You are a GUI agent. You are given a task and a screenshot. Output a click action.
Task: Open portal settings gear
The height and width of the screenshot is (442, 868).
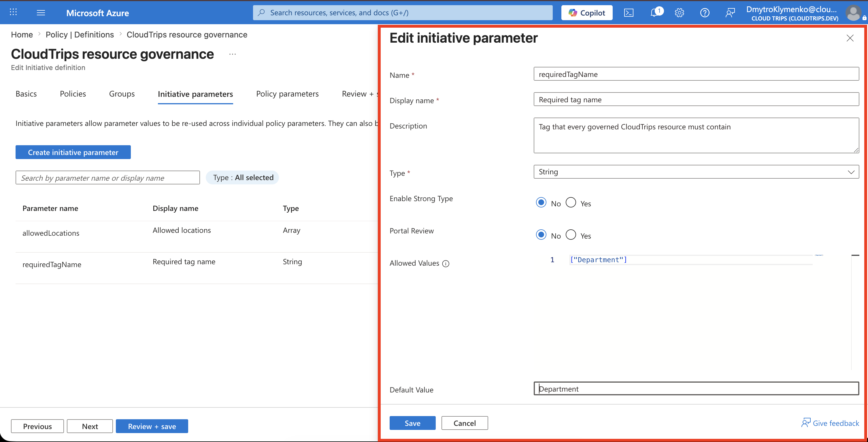(679, 13)
